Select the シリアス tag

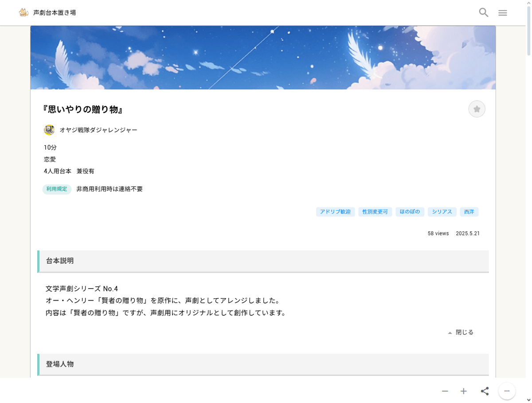[x=442, y=212]
